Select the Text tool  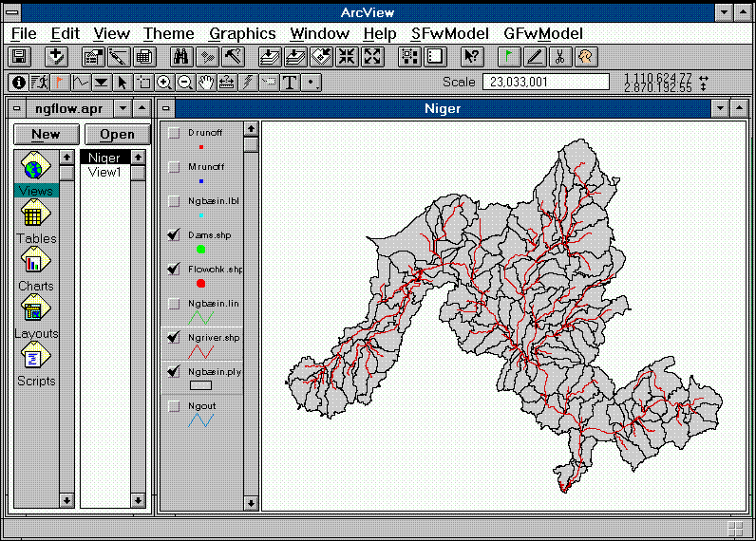coord(290,83)
